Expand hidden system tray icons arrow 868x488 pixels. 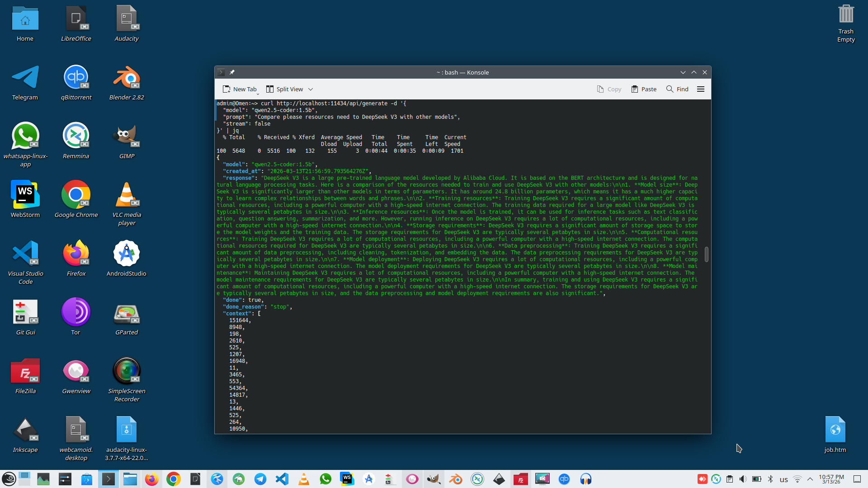pos(810,479)
